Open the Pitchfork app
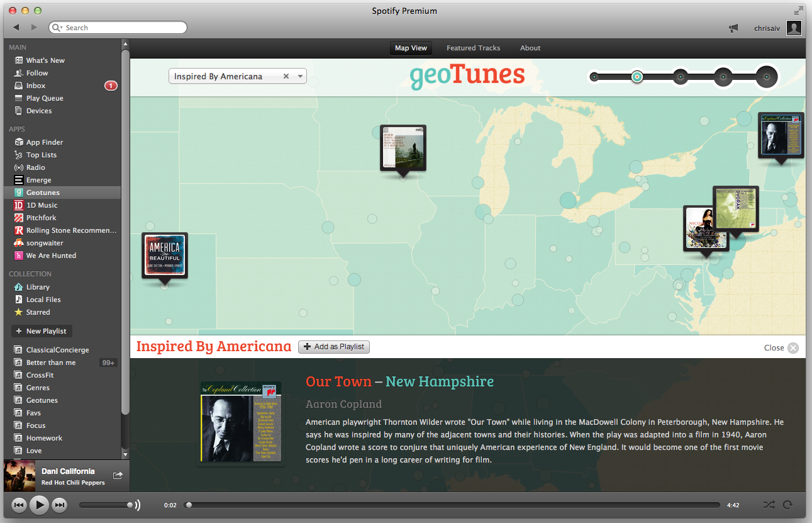Screen dimensions: 812x523 [x=42, y=218]
